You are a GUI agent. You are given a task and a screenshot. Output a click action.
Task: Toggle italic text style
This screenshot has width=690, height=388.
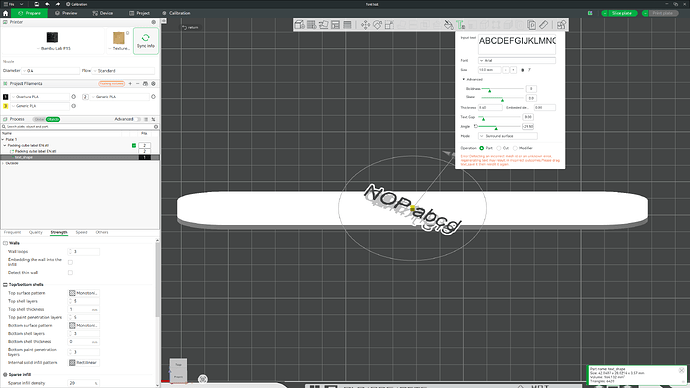529,70
